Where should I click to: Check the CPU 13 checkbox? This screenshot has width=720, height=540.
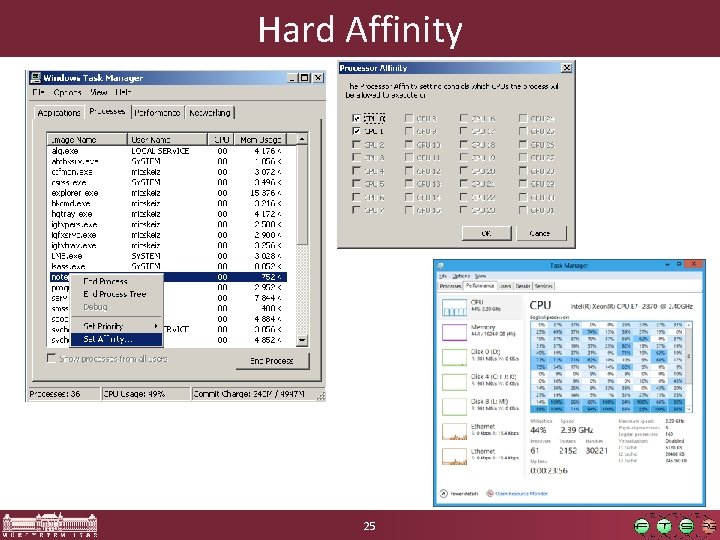[409, 184]
